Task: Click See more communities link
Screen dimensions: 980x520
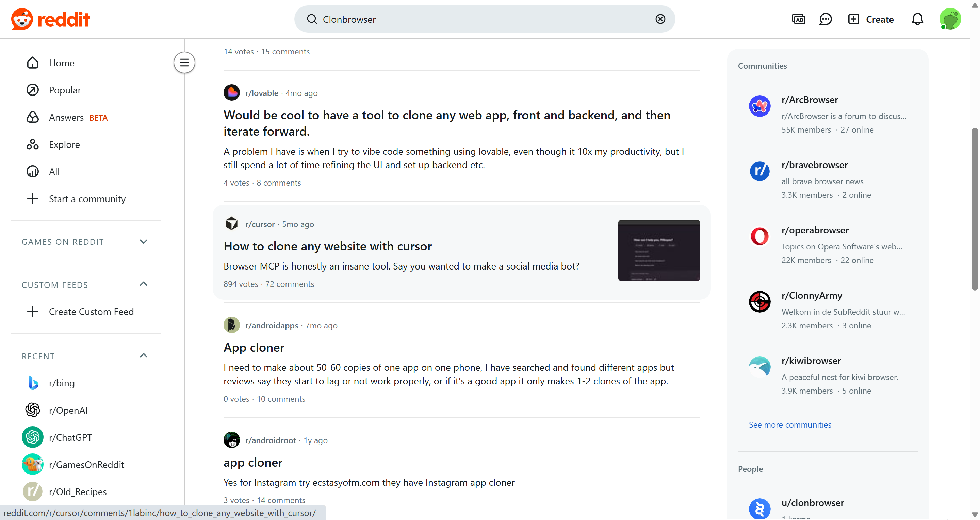Action: (790, 424)
